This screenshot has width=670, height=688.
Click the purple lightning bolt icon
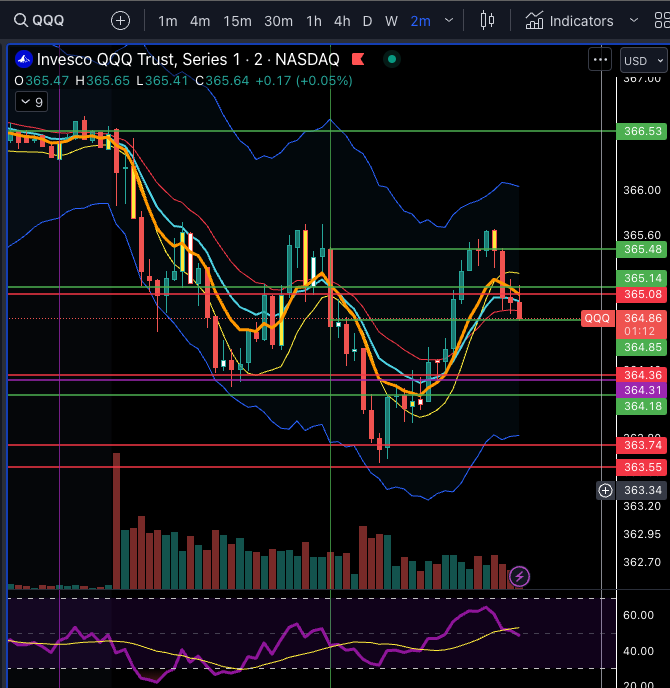[520, 576]
